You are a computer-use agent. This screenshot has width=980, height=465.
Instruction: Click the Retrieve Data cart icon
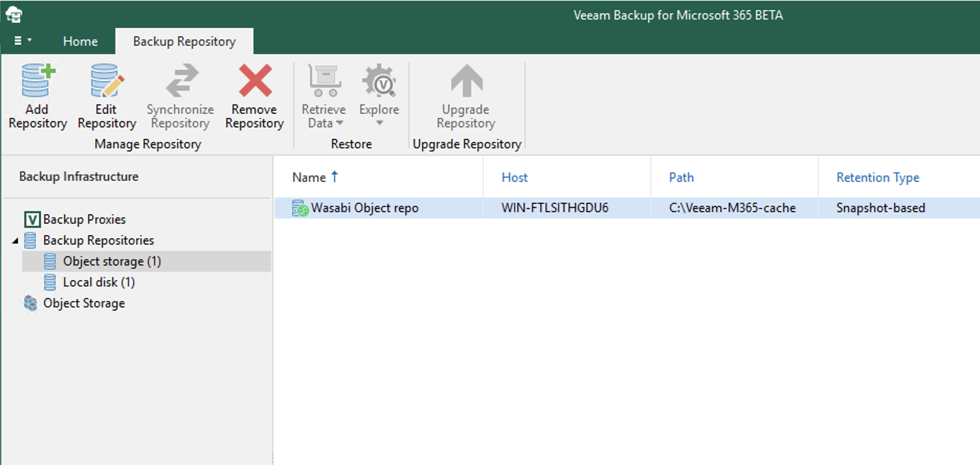(324, 80)
